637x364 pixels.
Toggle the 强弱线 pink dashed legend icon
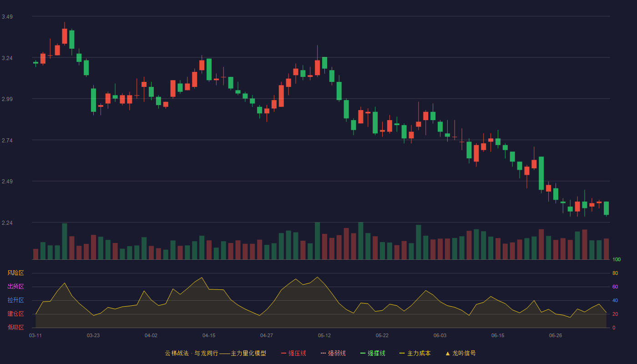coord(323,353)
